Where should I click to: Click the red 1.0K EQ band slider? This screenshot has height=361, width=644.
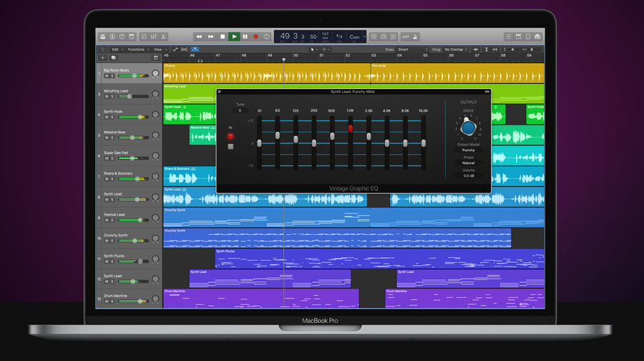[351, 129]
